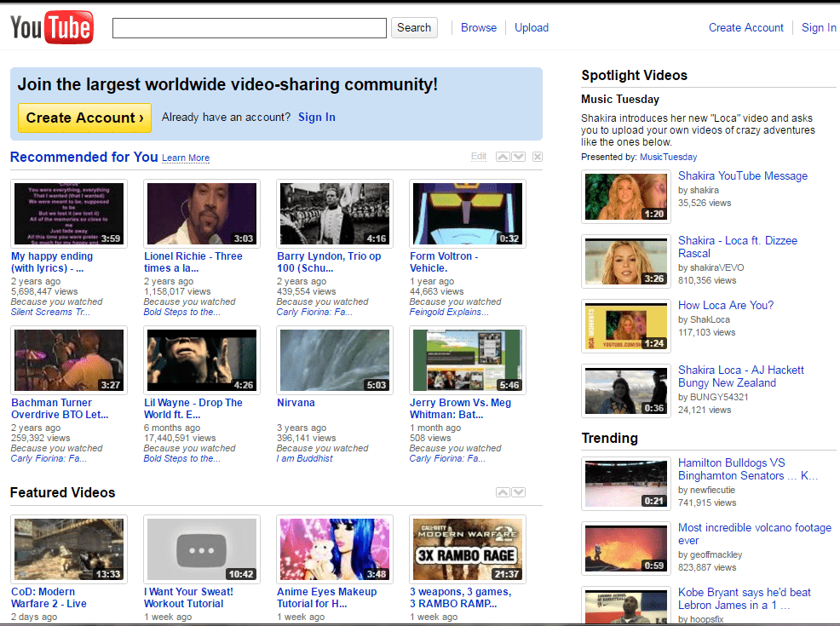
Task: Open Form Voltron Vehicle thumbnail
Action: pyautogui.click(x=468, y=214)
